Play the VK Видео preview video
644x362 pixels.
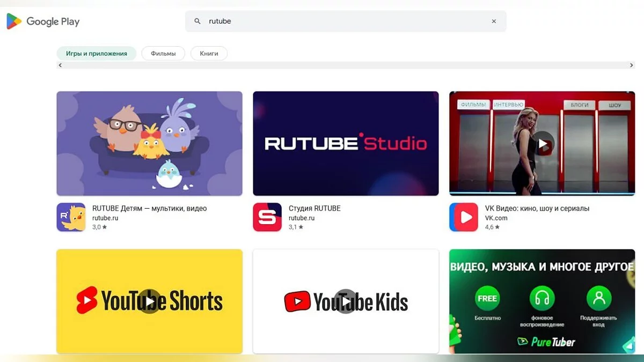pos(543,144)
